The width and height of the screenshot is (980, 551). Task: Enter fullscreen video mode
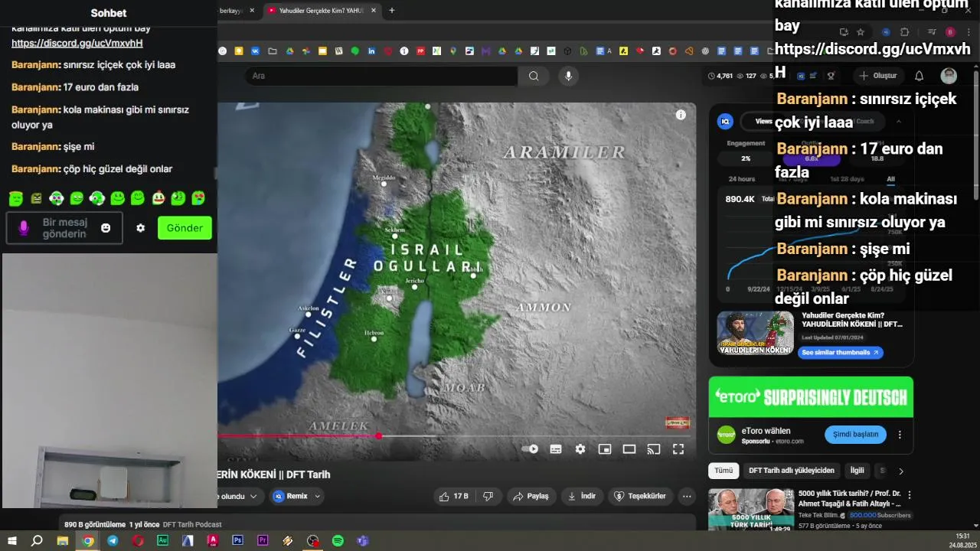678,449
